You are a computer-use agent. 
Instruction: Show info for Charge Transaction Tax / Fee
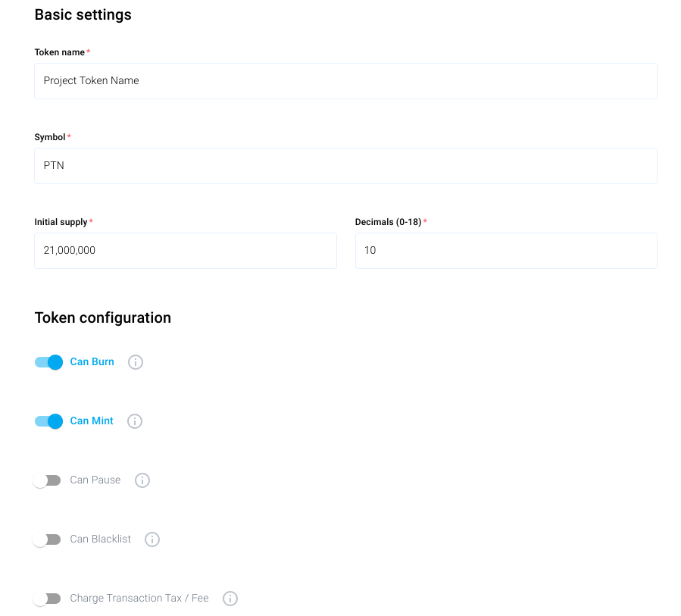230,599
